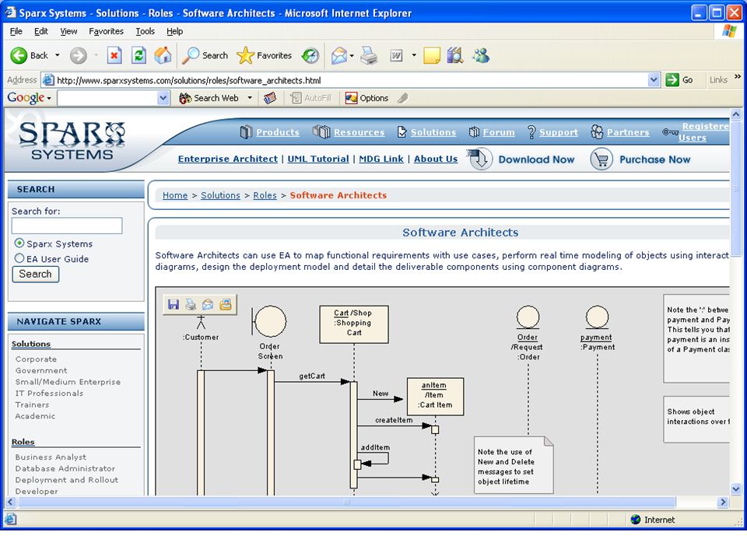Click the Support navigation link
Image resolution: width=747 pixels, height=560 pixels.
[559, 132]
